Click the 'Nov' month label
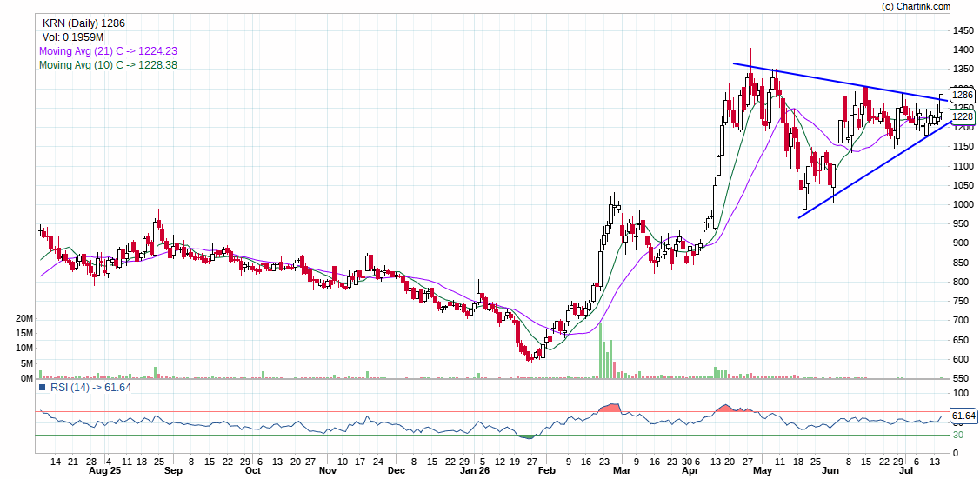This screenshot has height=479, width=980. 329,470
